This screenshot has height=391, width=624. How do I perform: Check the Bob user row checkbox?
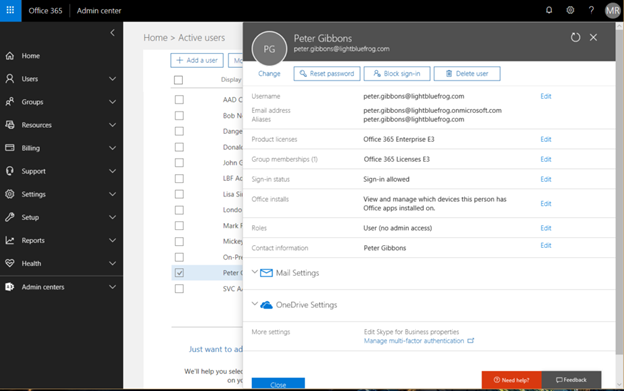coord(179,116)
